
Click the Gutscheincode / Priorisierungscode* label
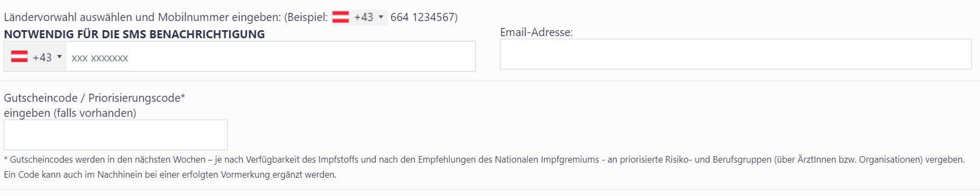[x=94, y=98]
